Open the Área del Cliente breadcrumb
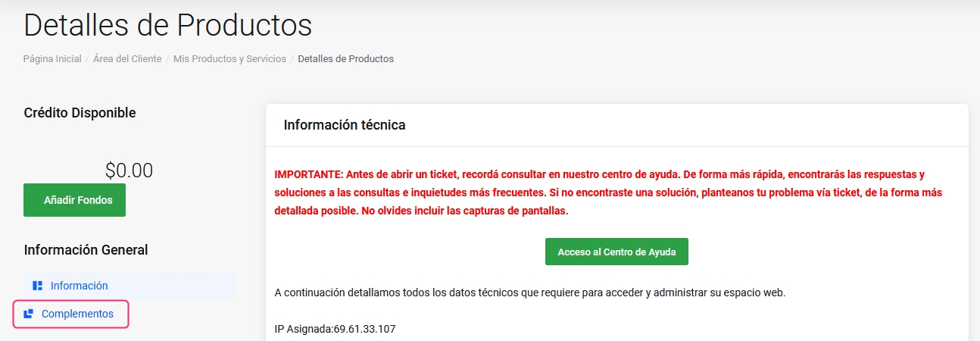The image size is (980, 341). [x=127, y=58]
